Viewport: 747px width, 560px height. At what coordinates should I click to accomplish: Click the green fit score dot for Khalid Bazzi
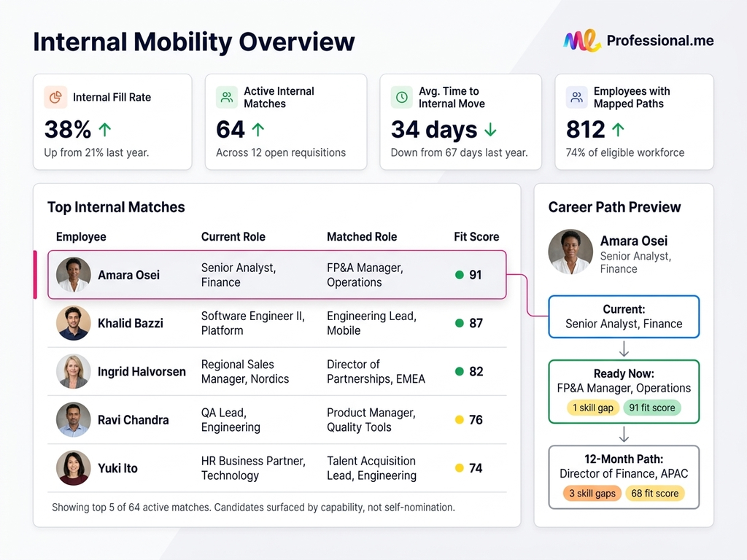pos(460,323)
